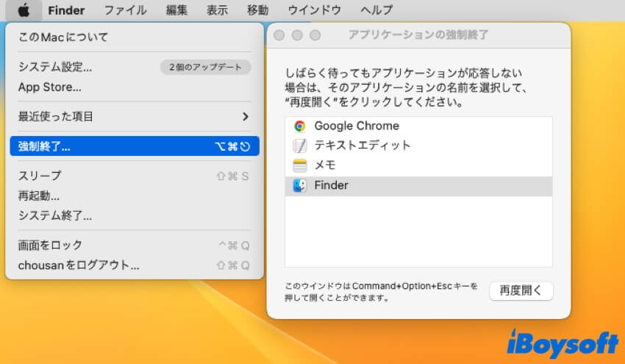
Task: Select the Finder row text in list
Action: coord(331,185)
